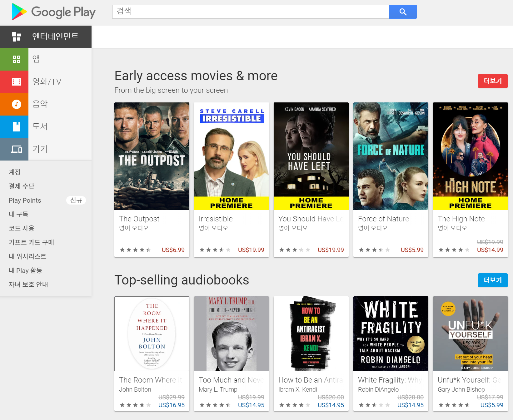Open 코드 사용 redeem link
Image resolution: width=513 pixels, height=420 pixels.
(22, 228)
